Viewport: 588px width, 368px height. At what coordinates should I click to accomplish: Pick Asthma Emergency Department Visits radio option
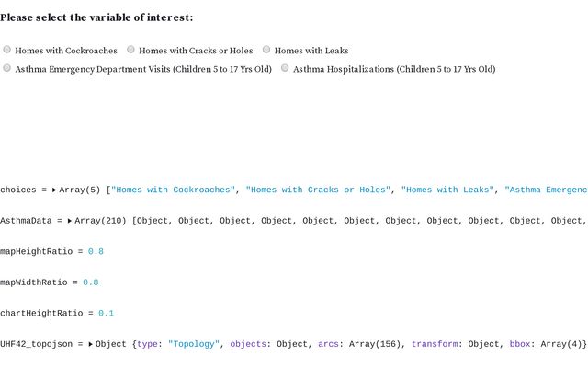(x=7, y=68)
